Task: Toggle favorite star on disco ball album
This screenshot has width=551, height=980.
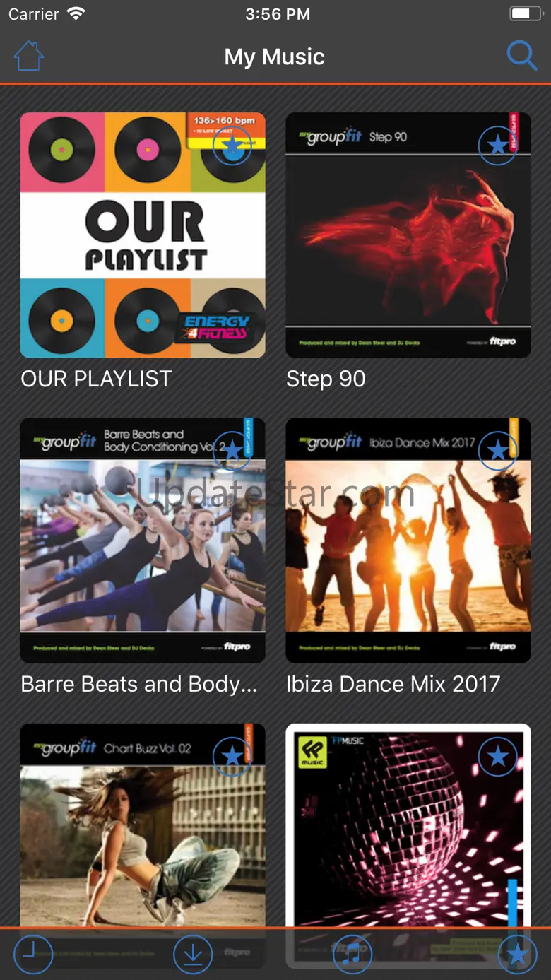Action: click(498, 756)
